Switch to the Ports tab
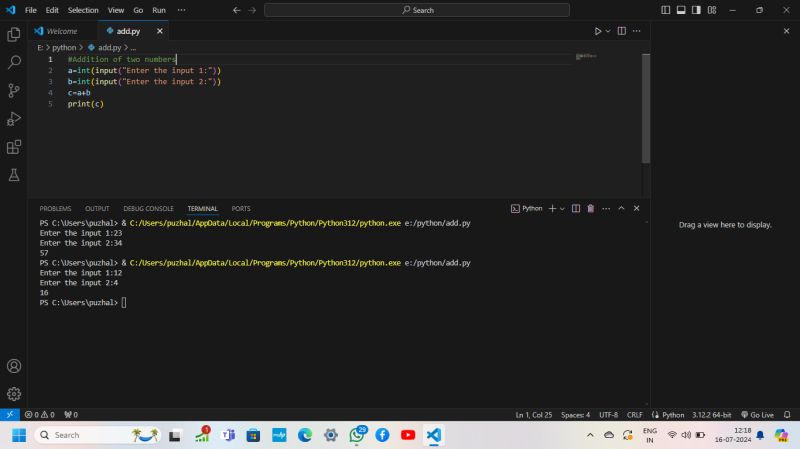 [x=241, y=209]
